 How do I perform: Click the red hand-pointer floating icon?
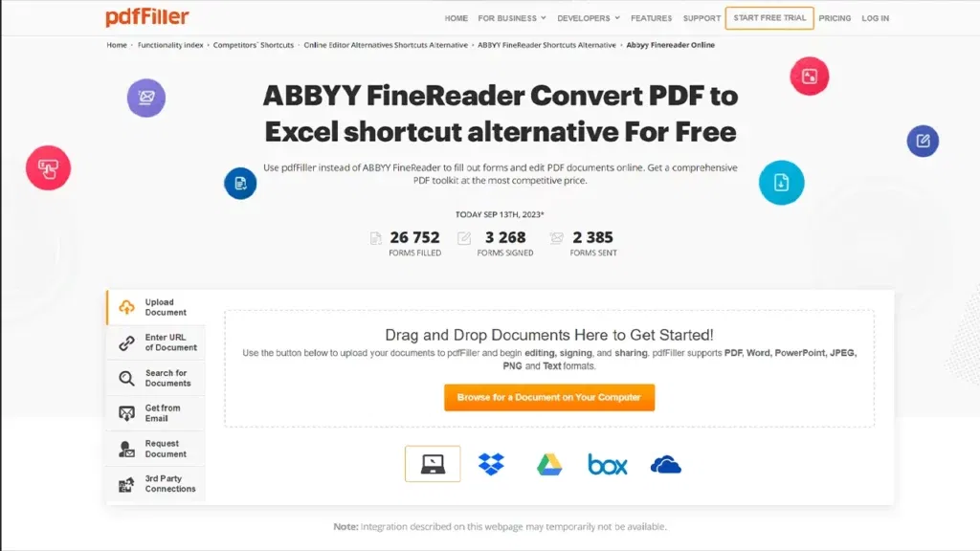pyautogui.click(x=48, y=168)
